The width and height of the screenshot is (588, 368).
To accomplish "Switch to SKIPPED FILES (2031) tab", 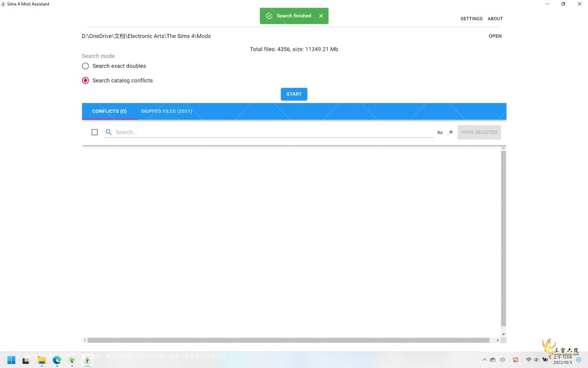I will [x=166, y=111].
